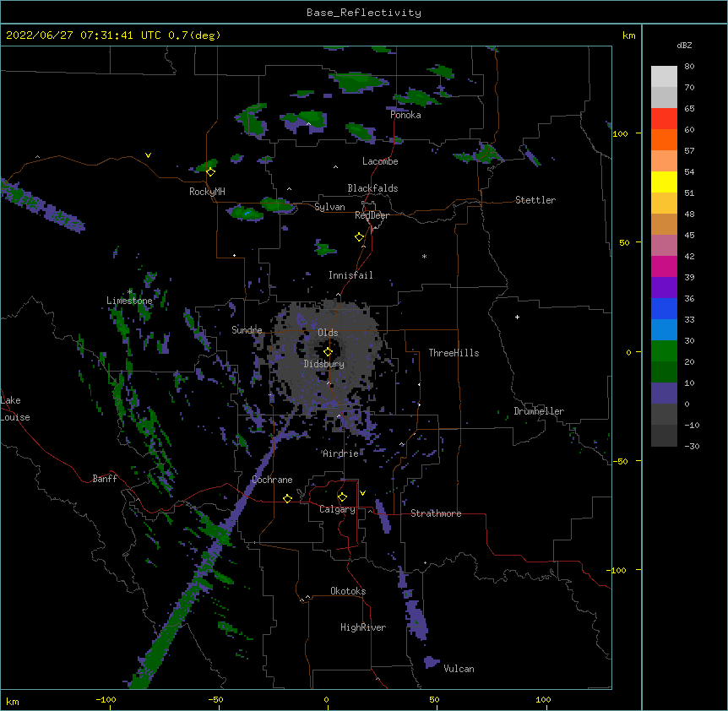The width and height of the screenshot is (728, 711).
Task: Pick the slate purple 10-0 dBZ legend swatch
Action: coord(664,393)
